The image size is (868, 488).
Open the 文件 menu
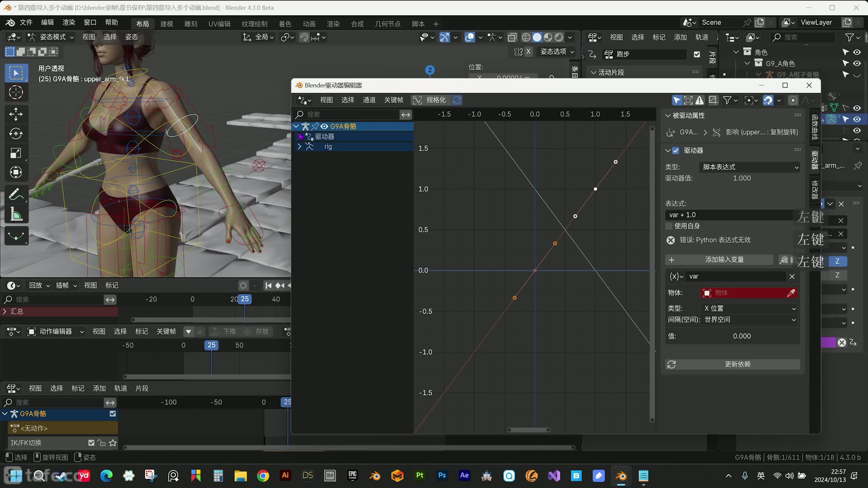tap(26, 23)
